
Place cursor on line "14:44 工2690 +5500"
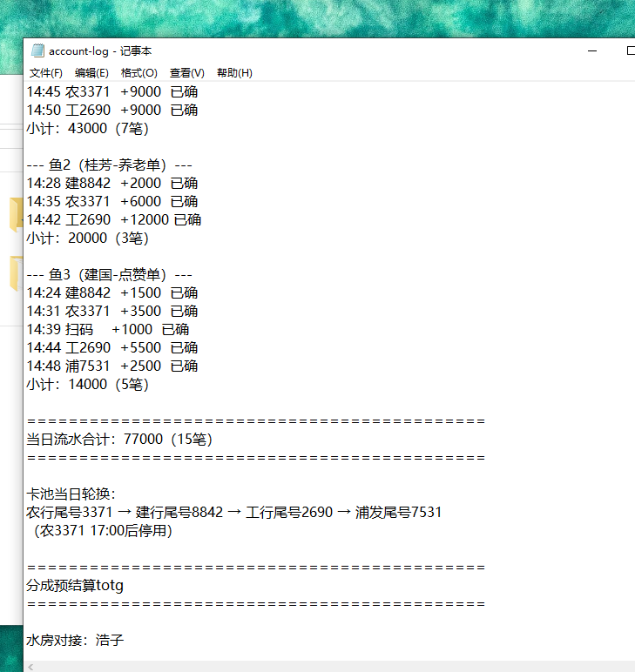(111, 348)
